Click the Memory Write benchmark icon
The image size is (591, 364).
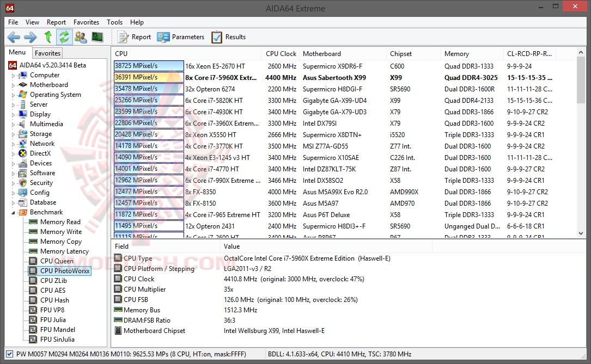coord(34,232)
